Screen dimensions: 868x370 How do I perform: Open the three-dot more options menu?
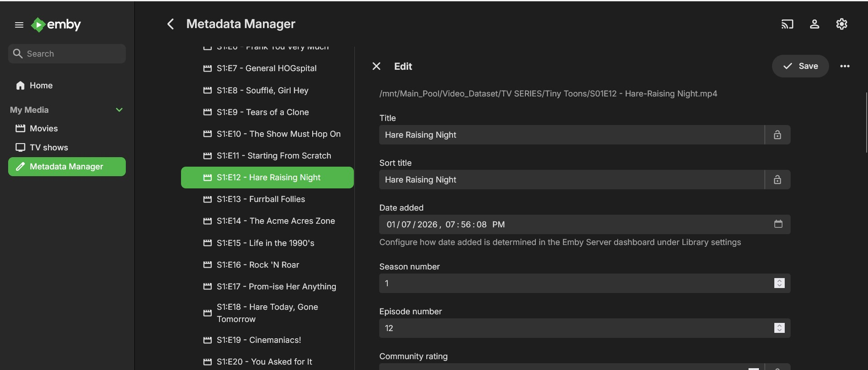(x=844, y=67)
